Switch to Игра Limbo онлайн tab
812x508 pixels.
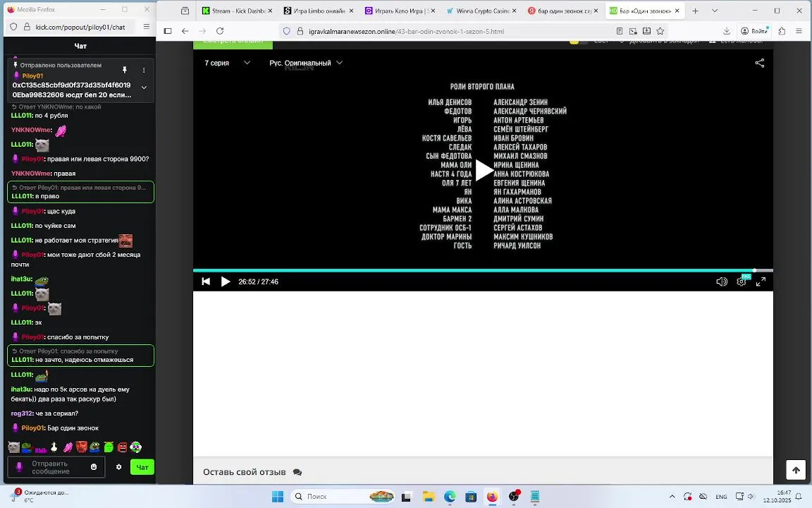(319, 11)
